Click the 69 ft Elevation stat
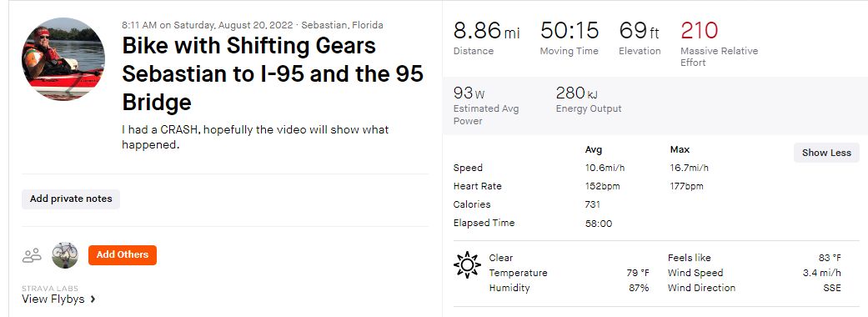Screen dimensions: 868x317 tap(640, 38)
